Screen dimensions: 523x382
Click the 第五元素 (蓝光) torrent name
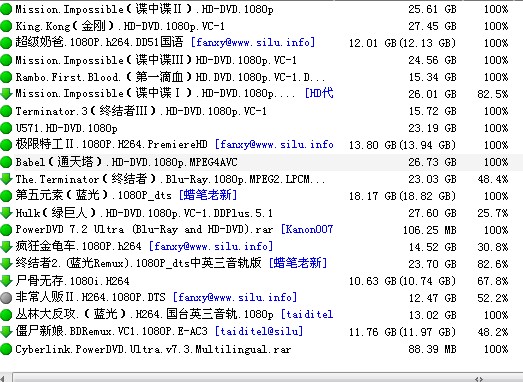coord(93,196)
